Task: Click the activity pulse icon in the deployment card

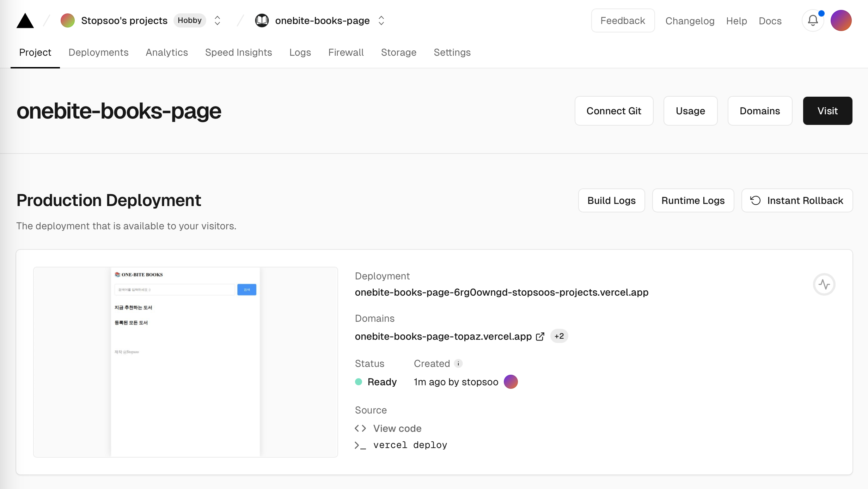Action: pyautogui.click(x=824, y=284)
